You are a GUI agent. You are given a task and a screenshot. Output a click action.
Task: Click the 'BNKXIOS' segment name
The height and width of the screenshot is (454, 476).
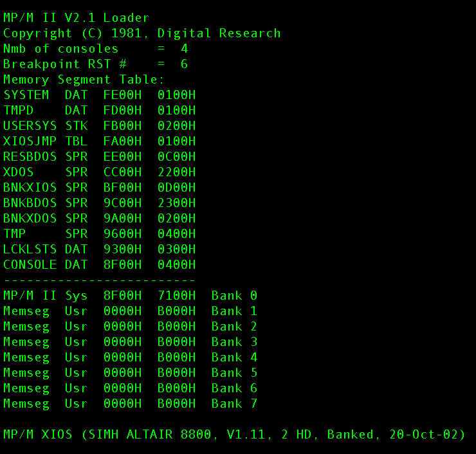point(30,188)
